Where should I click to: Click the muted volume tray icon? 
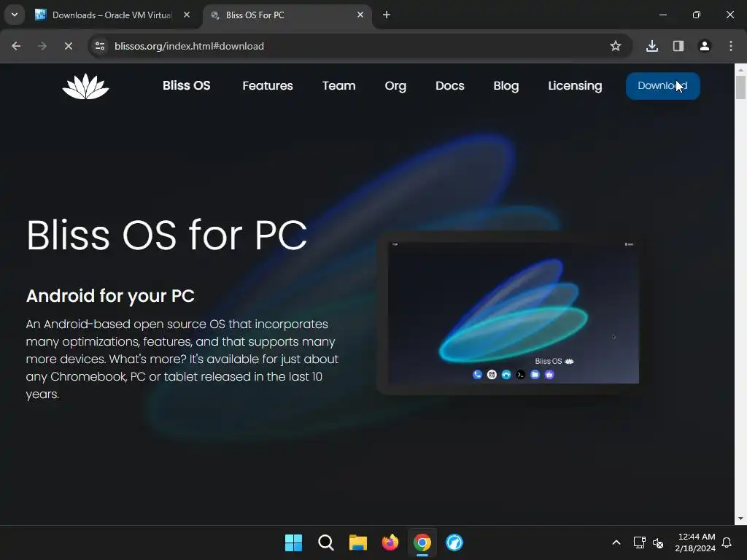click(x=658, y=542)
